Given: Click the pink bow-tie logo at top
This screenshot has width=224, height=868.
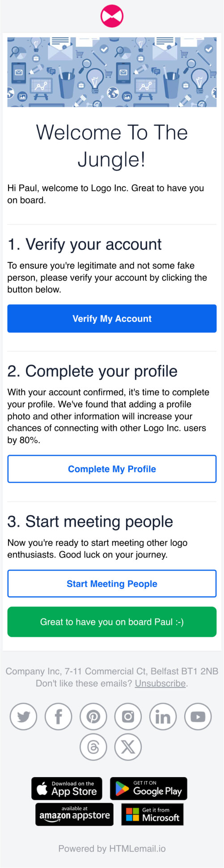Looking at the screenshot, I should 112,16.
